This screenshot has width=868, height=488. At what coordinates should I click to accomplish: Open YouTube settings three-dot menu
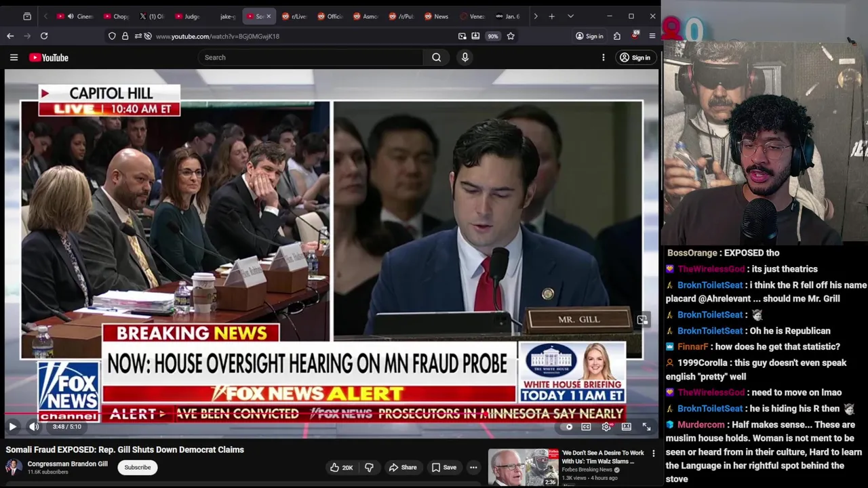[603, 58]
